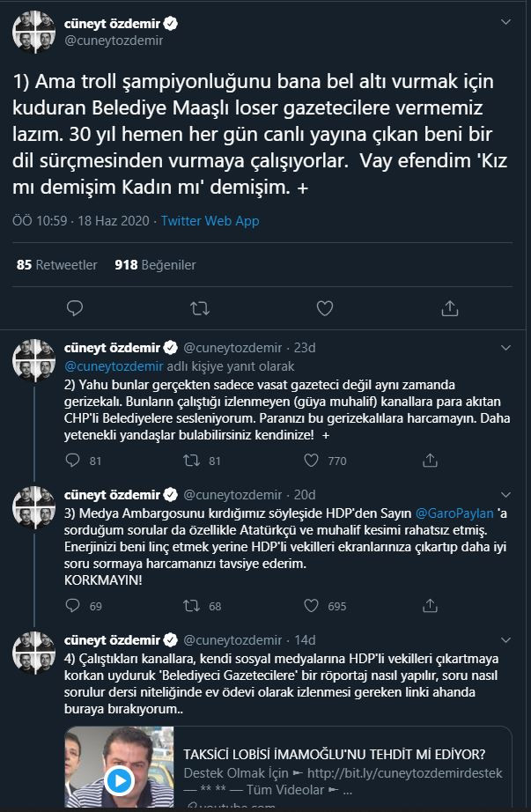Reply to the main tweet
The width and height of the screenshot is (531, 812).
point(75,308)
